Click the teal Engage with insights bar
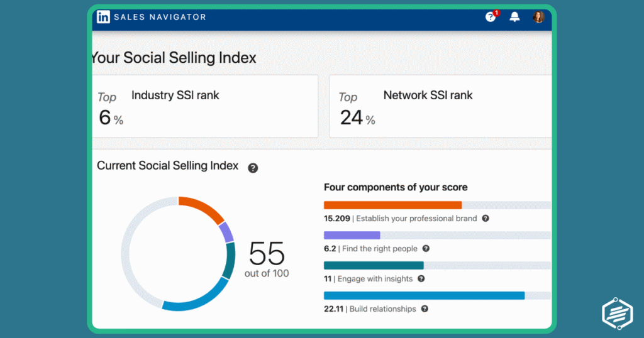This screenshot has height=338, width=644. pos(374,265)
